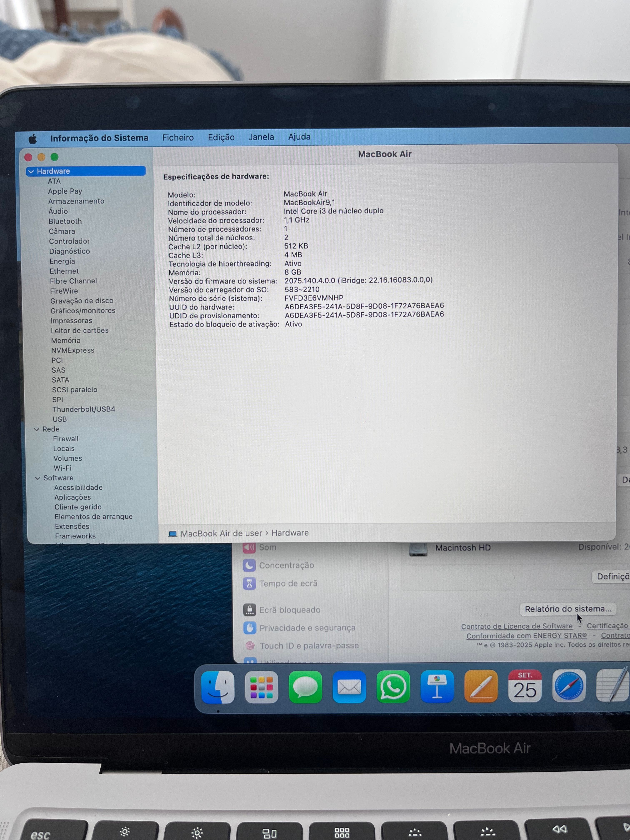The image size is (630, 840).
Task: Open Conformidade com ENERGY STAR link
Action: pos(526,636)
